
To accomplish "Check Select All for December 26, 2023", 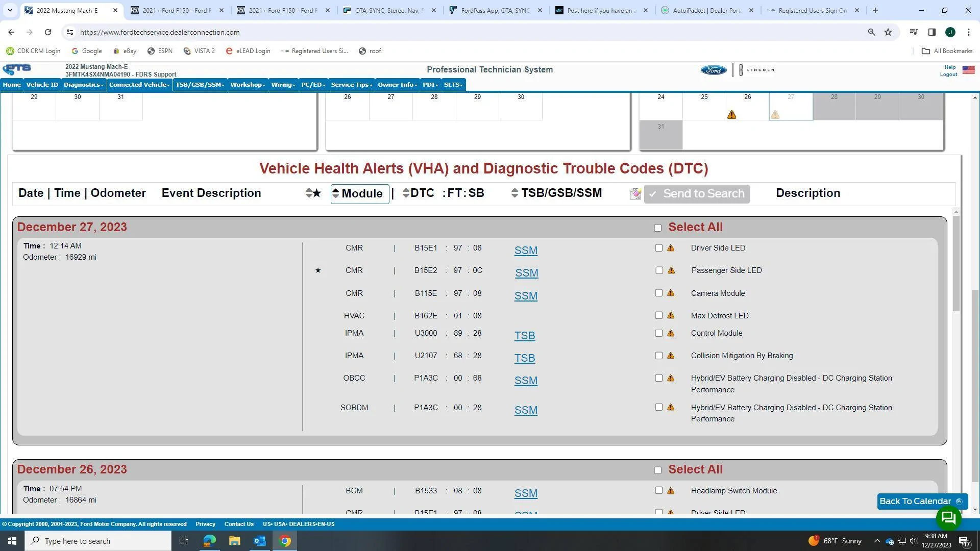I will [x=658, y=470].
